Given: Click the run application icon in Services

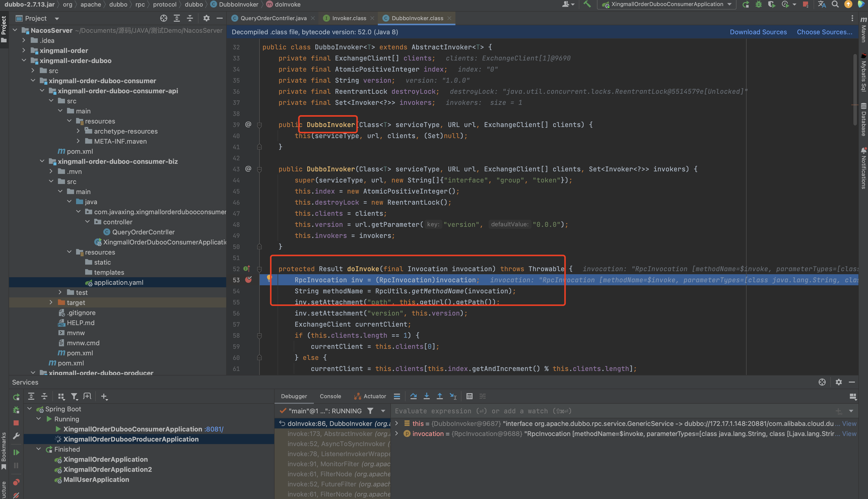Looking at the screenshot, I should coord(16,396).
